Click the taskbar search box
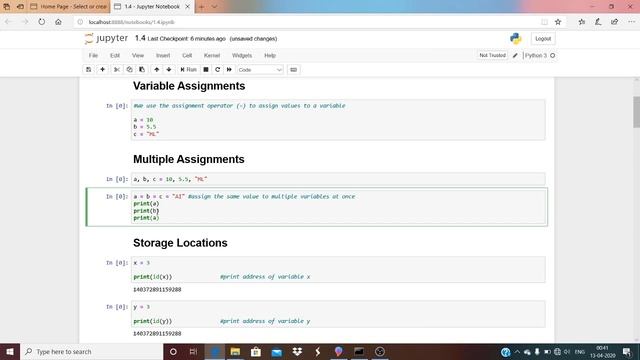The height and width of the screenshot is (360, 640). pos(91,351)
